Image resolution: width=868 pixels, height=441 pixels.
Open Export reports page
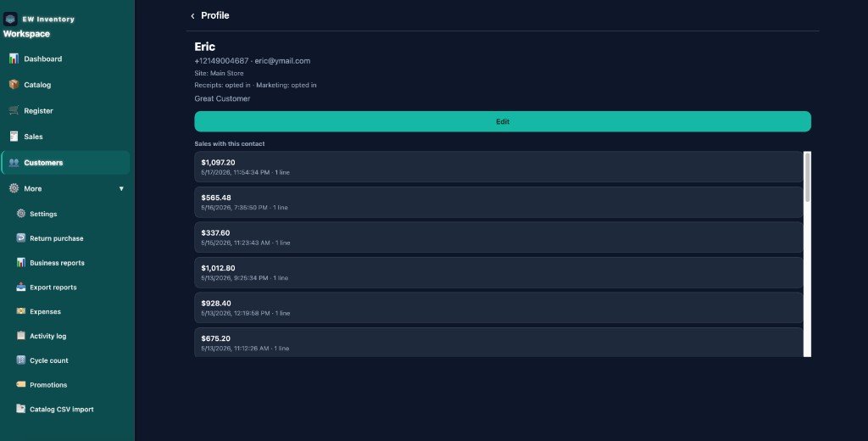70,287
